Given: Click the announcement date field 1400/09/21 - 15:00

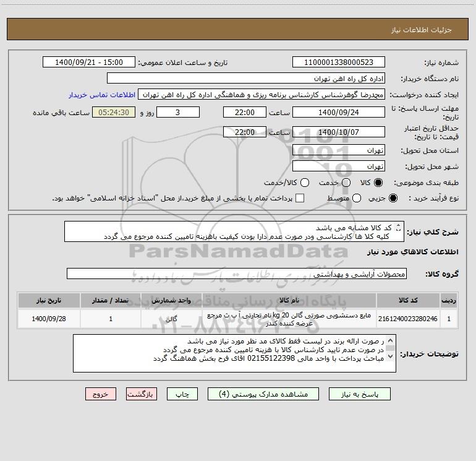Looking at the screenshot, I should pos(89,62).
